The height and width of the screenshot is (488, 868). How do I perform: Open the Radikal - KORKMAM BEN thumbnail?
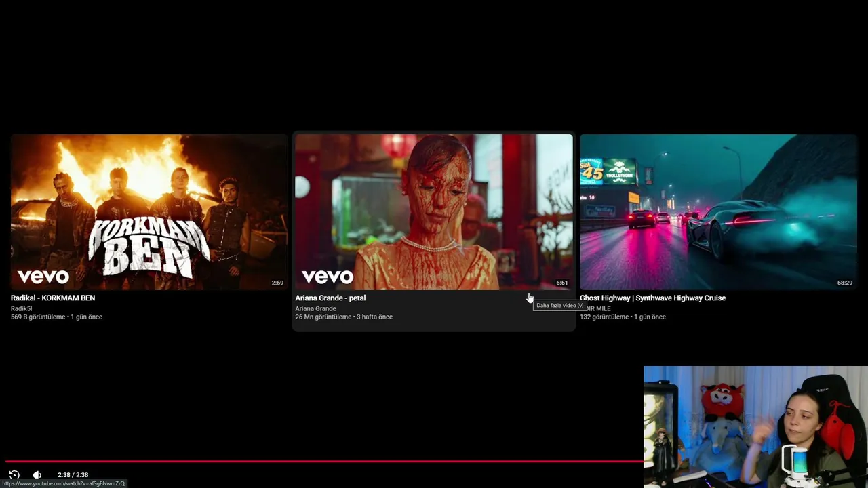click(149, 212)
